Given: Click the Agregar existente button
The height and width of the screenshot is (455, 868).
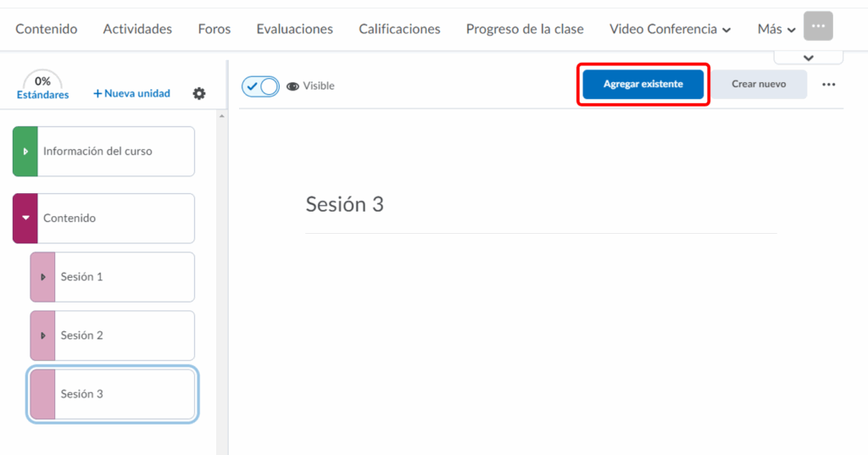Looking at the screenshot, I should [x=643, y=84].
